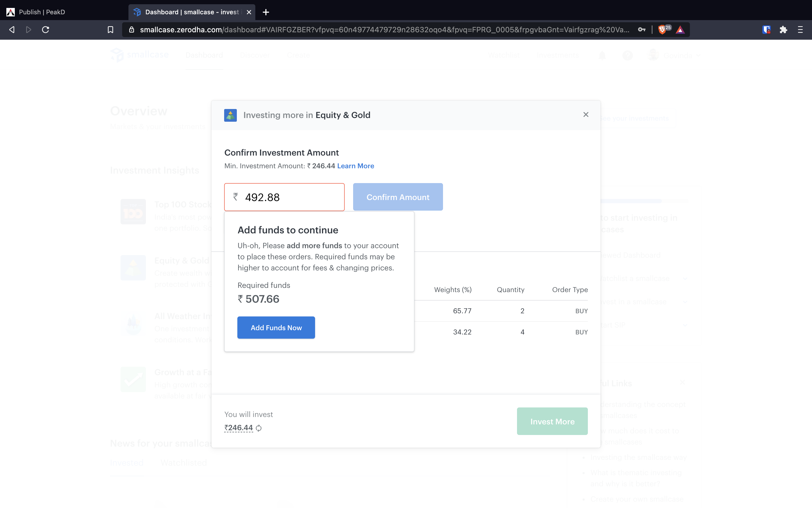Viewport: 812px width, 508px height.
Task: Open the Watchlist nav item
Action: [x=504, y=55]
